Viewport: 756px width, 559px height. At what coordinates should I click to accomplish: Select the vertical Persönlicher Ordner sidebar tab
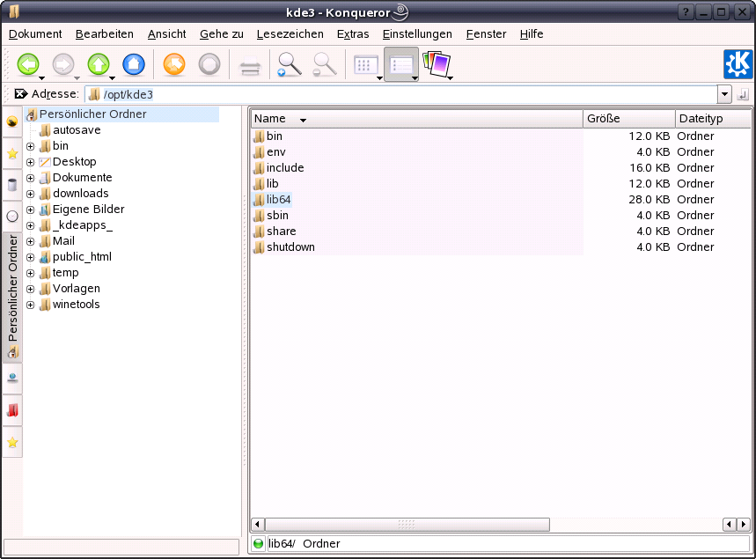12,296
